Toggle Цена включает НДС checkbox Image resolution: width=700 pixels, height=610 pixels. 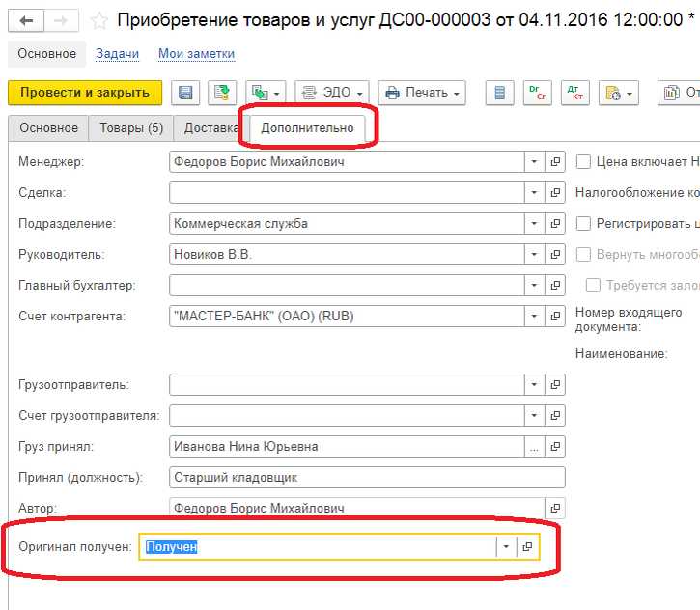[x=583, y=161]
